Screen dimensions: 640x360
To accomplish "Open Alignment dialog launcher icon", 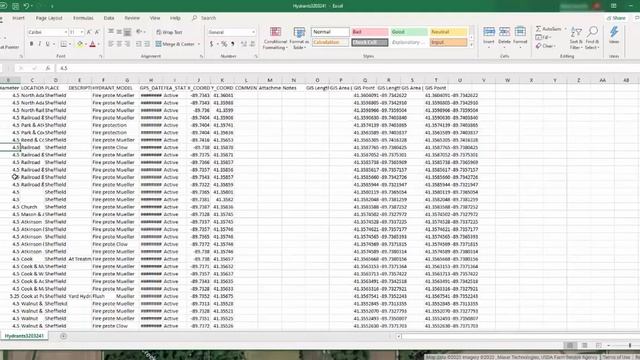I will [x=201, y=56].
